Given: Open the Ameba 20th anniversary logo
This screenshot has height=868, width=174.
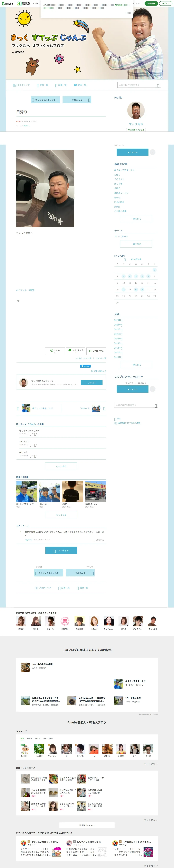Looking at the screenshot, I should [24, 3].
